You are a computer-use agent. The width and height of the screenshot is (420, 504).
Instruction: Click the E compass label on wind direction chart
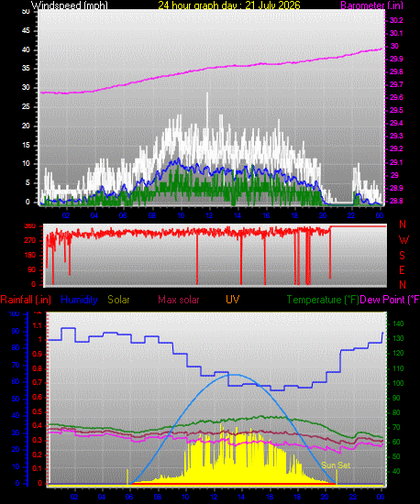402,270
